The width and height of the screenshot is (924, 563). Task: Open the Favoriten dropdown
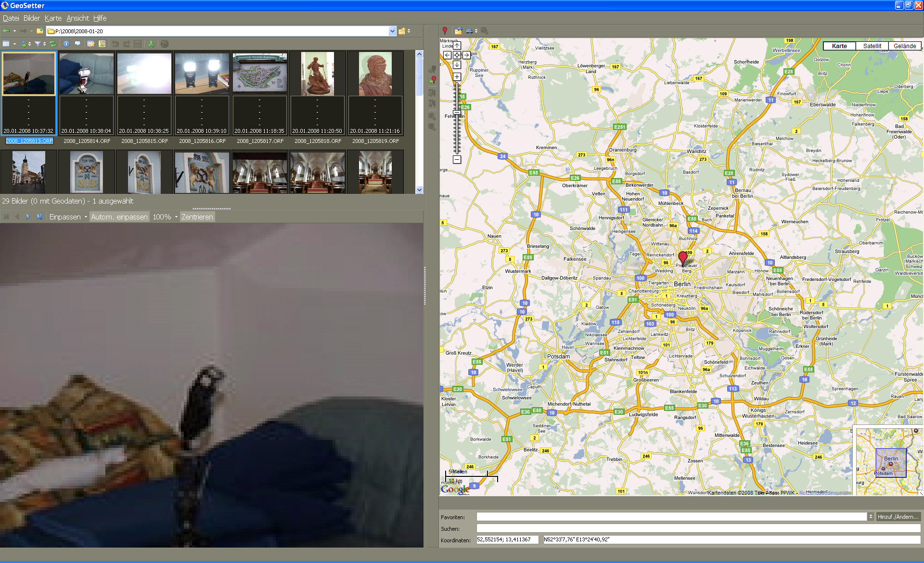pos(870,516)
